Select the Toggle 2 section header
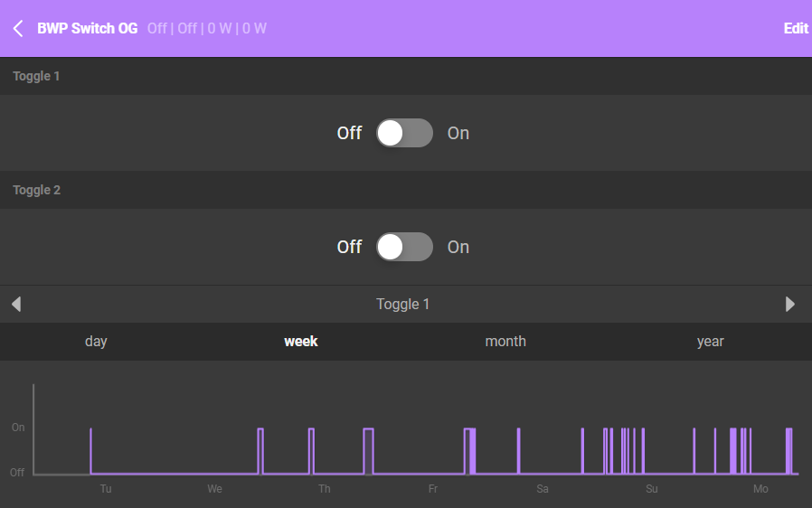The height and width of the screenshot is (508, 812). [36, 190]
